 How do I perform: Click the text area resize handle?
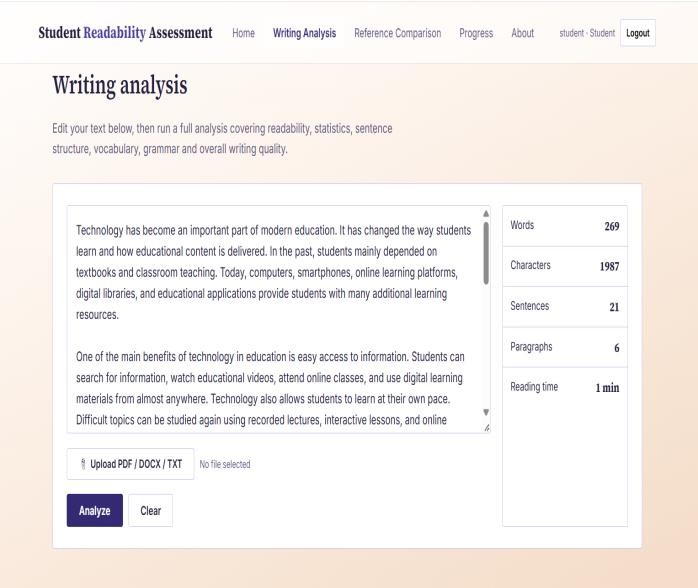pyautogui.click(x=487, y=428)
